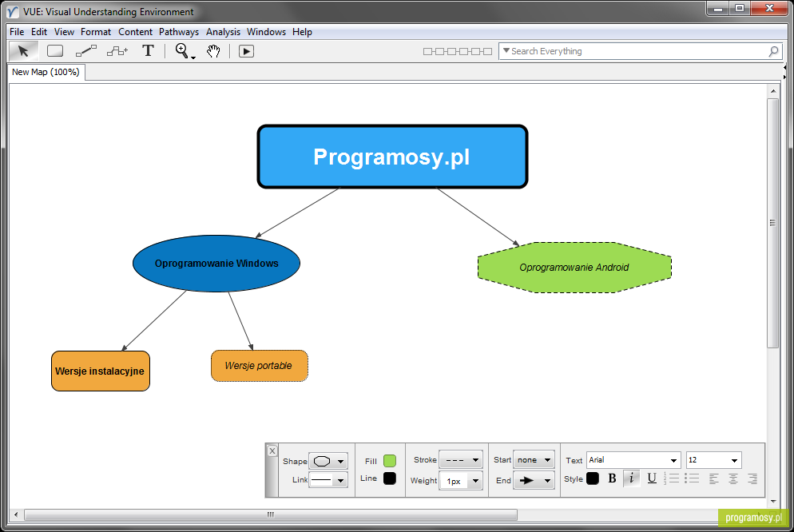Screen dimensions: 794x532
Task: Open the Arial font dropdown
Action: pyautogui.click(x=633, y=460)
